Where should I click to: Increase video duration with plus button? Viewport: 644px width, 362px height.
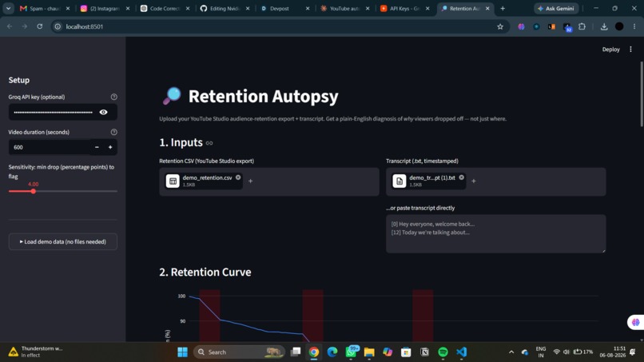tap(110, 147)
